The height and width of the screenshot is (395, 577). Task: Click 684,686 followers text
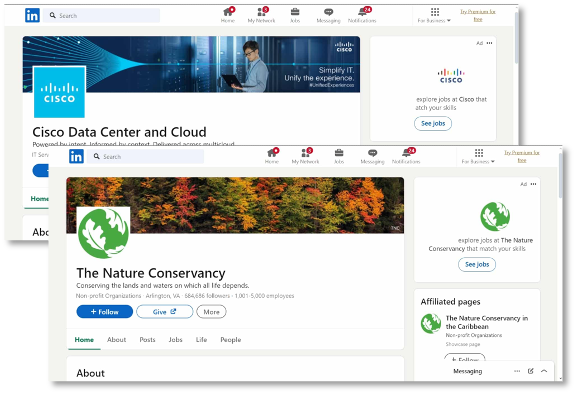pos(207,296)
